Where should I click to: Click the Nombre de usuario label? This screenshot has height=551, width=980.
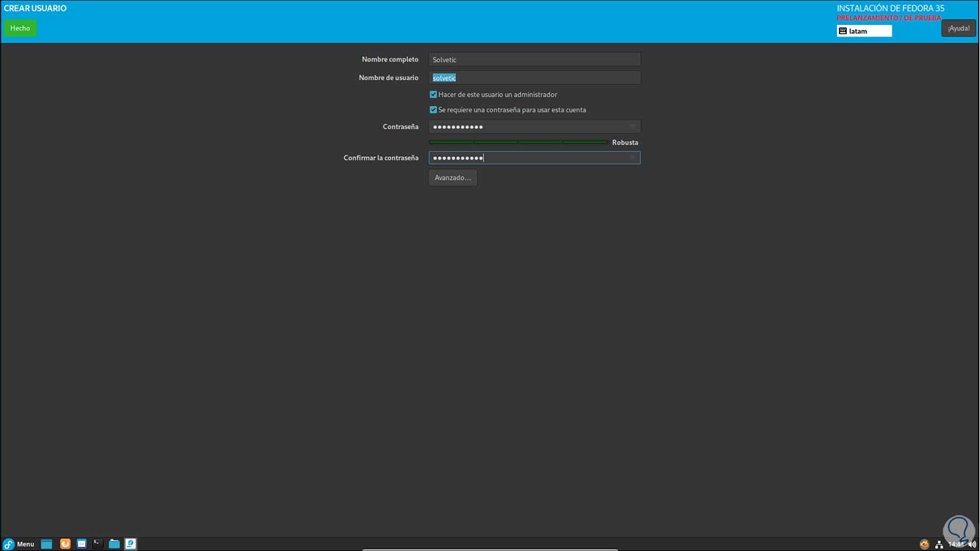click(389, 78)
